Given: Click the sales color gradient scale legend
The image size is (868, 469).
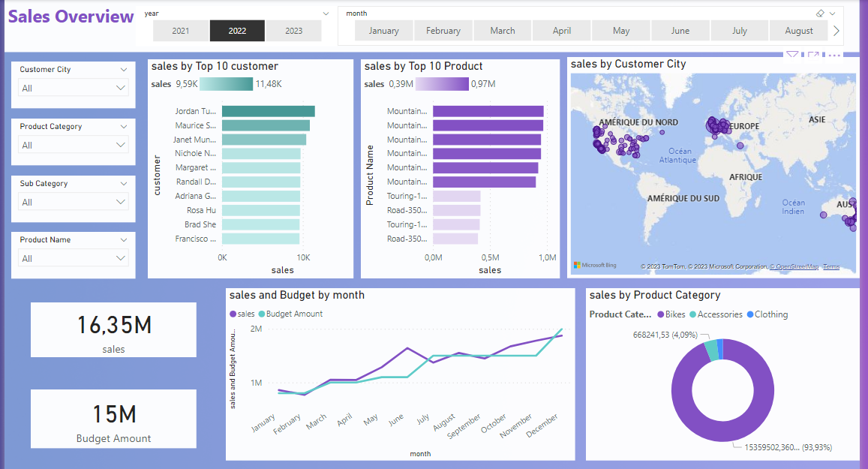Looking at the screenshot, I should coord(224,84).
